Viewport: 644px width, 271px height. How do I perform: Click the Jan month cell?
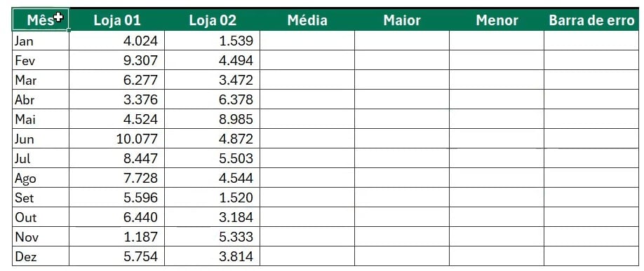pos(41,41)
